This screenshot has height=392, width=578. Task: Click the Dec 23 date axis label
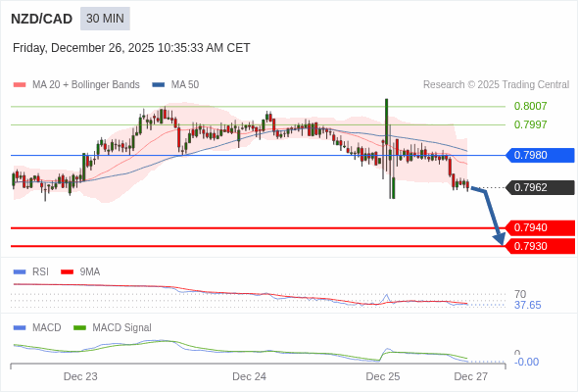click(80, 377)
